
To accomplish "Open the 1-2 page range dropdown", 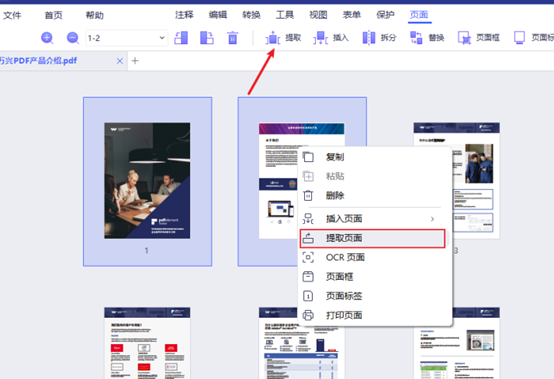I will point(126,38).
